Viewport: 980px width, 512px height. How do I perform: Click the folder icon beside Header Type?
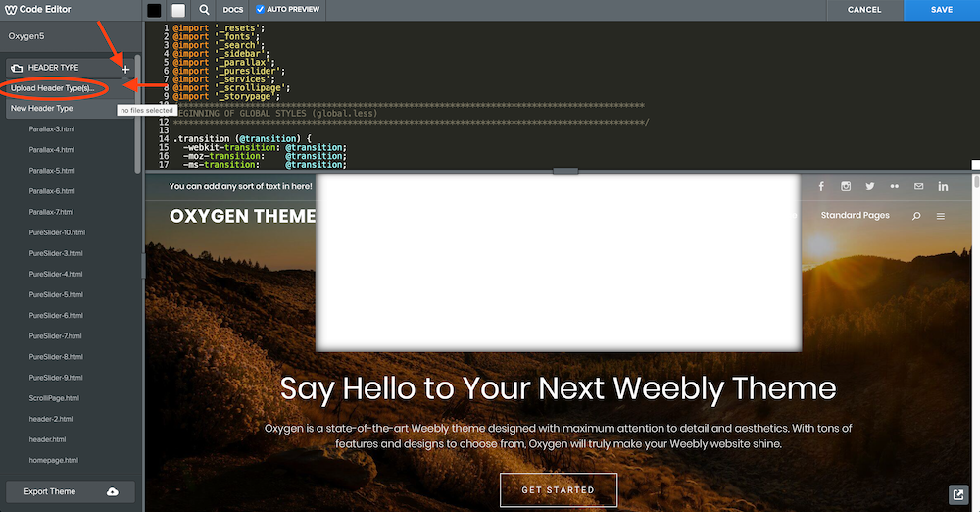pyautogui.click(x=17, y=68)
